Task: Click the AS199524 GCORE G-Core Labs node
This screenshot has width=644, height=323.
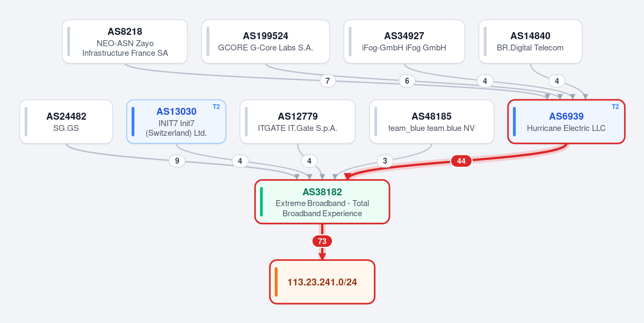Action: [x=265, y=41]
